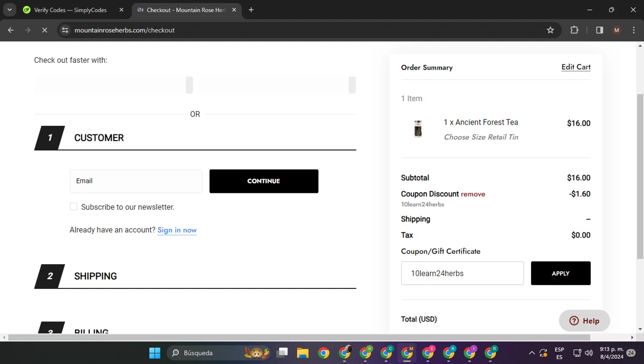Follow the Sign in now link
Screen dimensions: 644x364
click(x=177, y=230)
